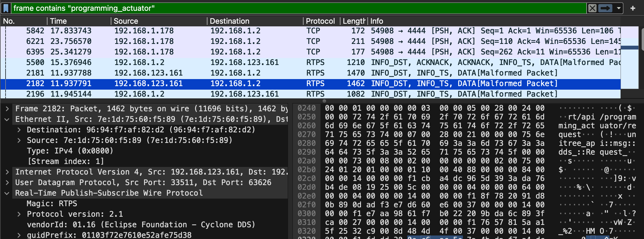Apply the display filter arrow button

[x=605, y=8]
